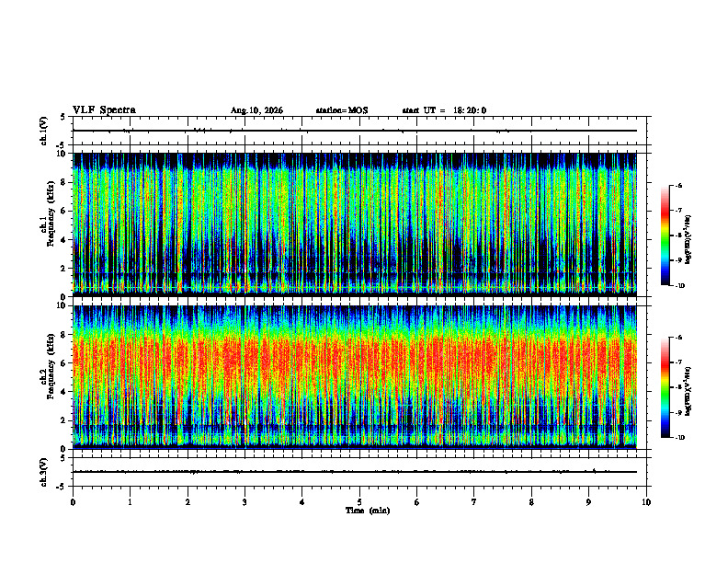Click the "6" kHz tick on ch.2 frequency axis

(64, 362)
